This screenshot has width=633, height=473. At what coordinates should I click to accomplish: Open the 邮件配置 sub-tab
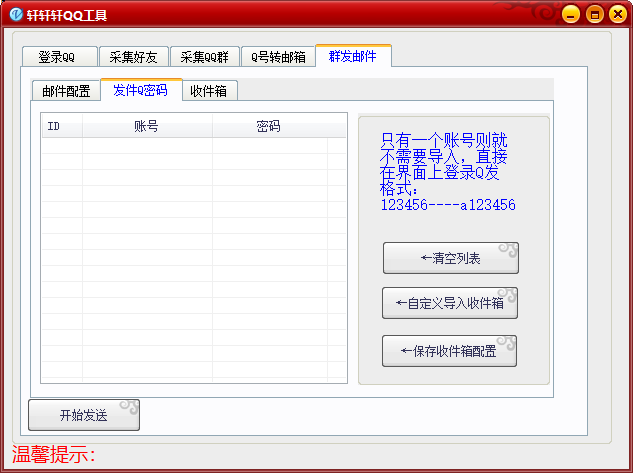(66, 90)
